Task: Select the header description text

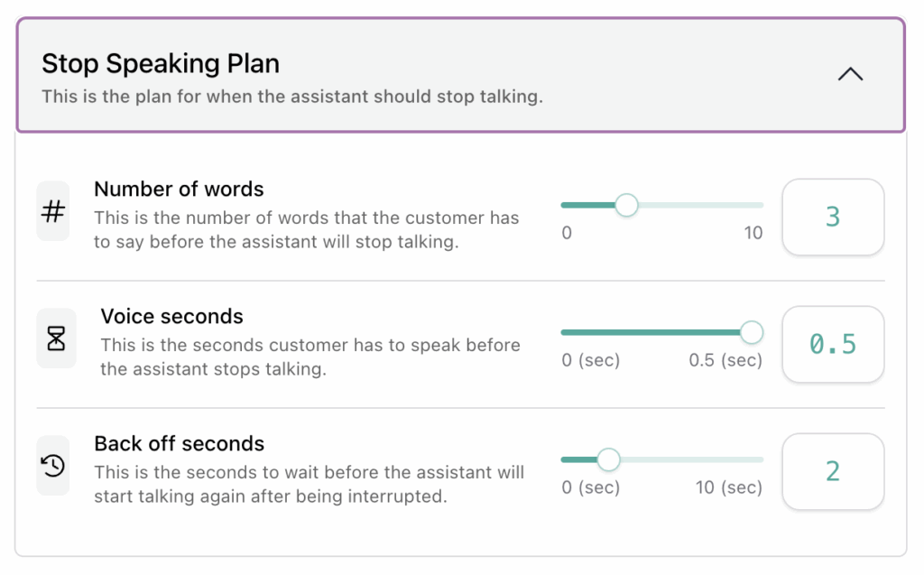Action: tap(290, 96)
